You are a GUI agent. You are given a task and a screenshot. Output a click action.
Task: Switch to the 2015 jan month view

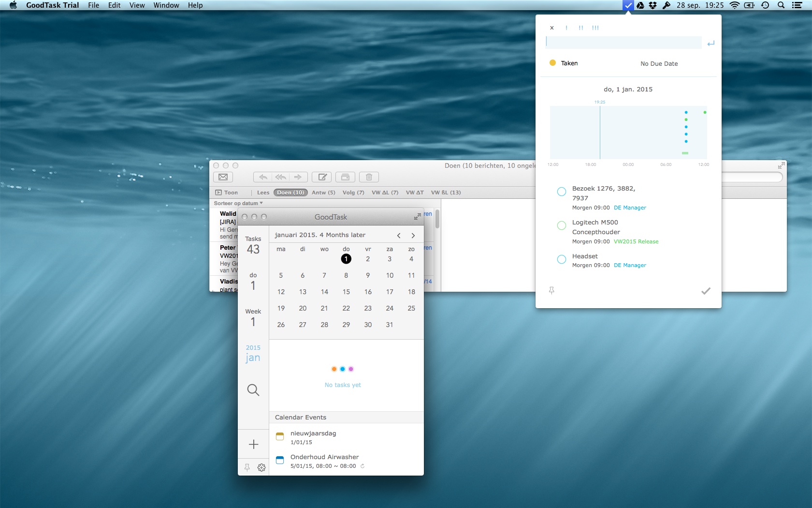(253, 354)
